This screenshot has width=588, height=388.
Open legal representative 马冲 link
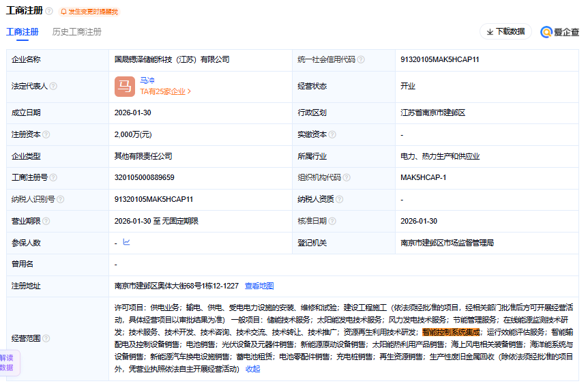coord(147,80)
